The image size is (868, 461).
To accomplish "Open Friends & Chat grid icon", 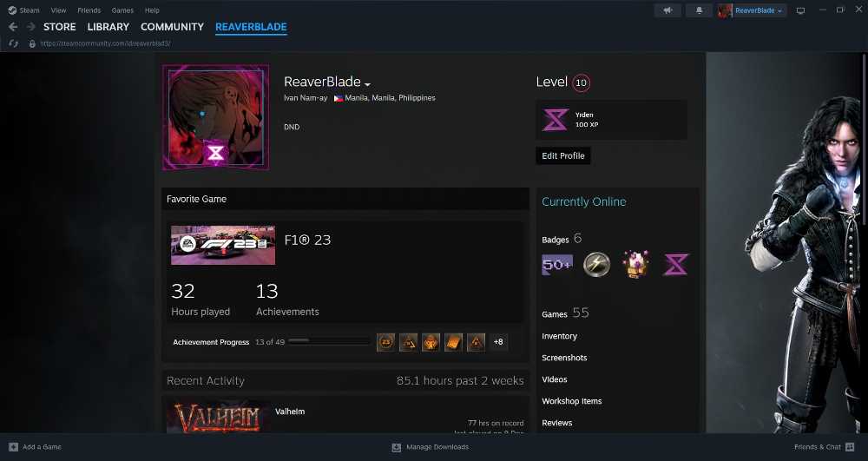I will [x=850, y=446].
